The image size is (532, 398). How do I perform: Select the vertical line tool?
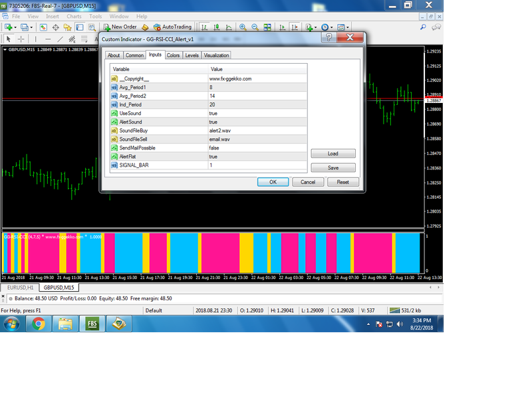click(x=35, y=39)
